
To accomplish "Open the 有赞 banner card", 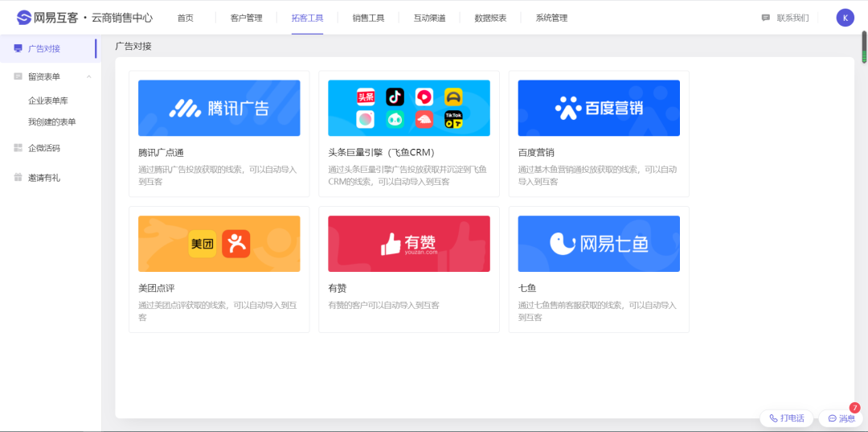I will pos(408,244).
